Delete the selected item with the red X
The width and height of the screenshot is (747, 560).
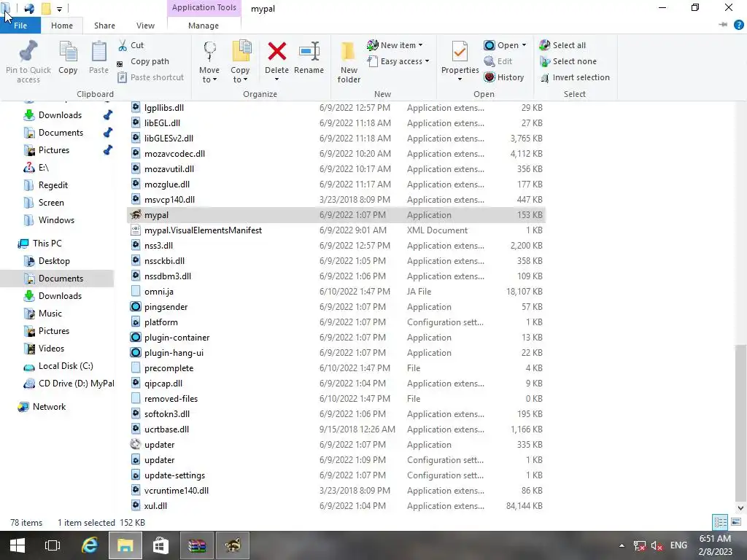pyautogui.click(x=276, y=52)
